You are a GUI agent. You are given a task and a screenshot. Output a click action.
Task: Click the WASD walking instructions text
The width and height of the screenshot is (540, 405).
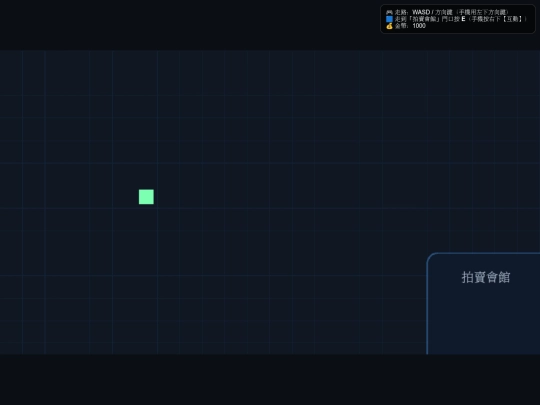tap(451, 12)
